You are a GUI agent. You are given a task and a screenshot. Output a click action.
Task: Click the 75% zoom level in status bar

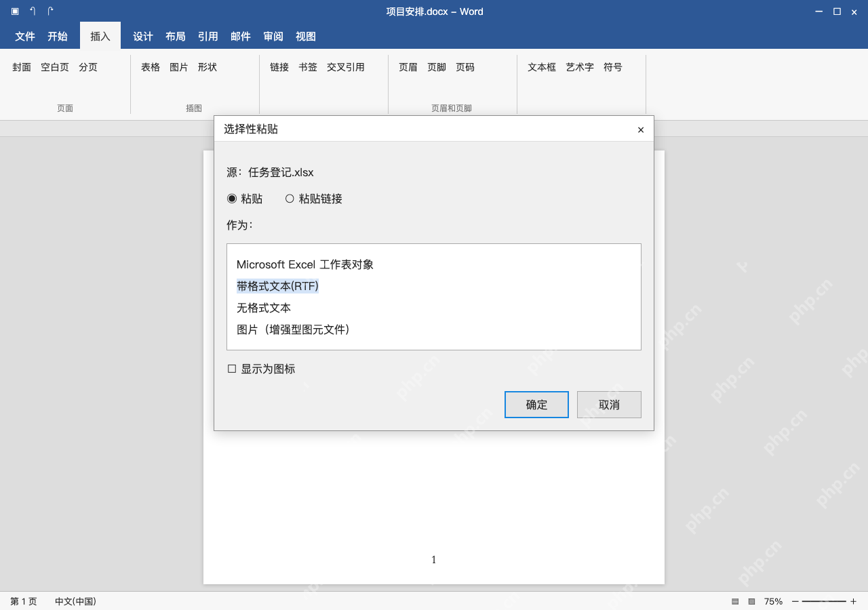pos(773,601)
